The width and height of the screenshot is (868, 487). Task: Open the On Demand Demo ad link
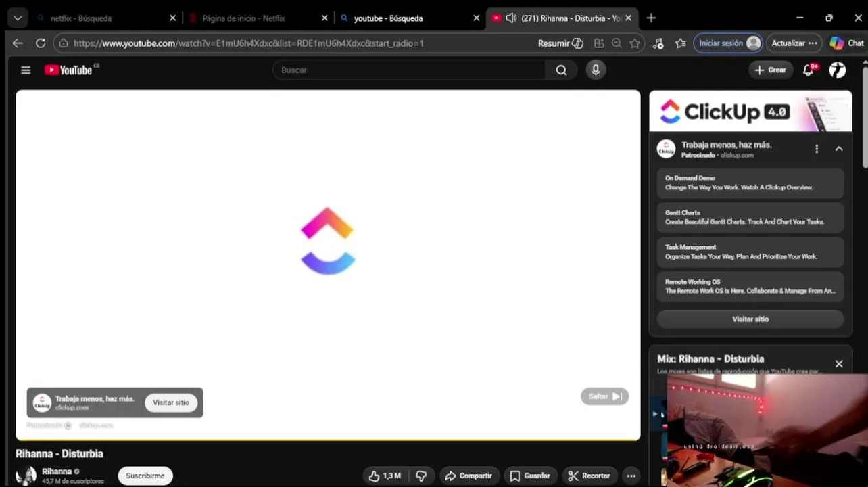click(x=750, y=183)
